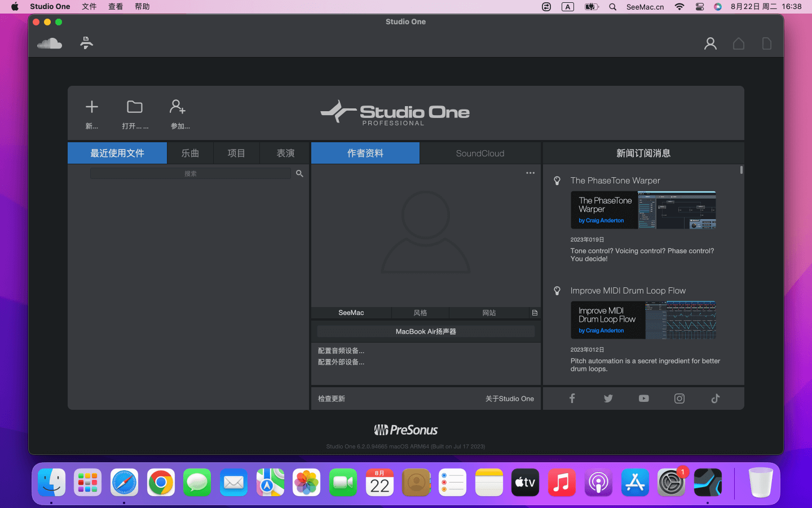This screenshot has width=812, height=508.
Task: Open MacBook Air speaker device selector
Action: (x=426, y=331)
